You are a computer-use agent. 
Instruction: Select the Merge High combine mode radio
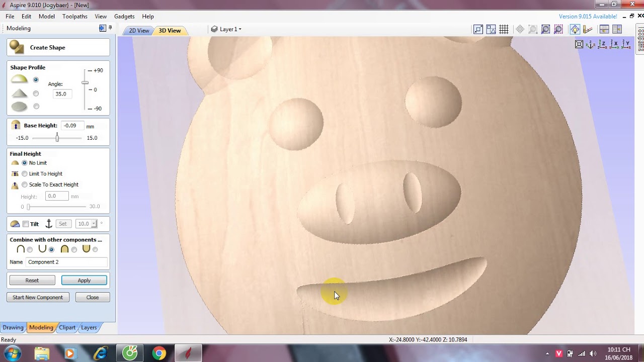tap(74, 249)
